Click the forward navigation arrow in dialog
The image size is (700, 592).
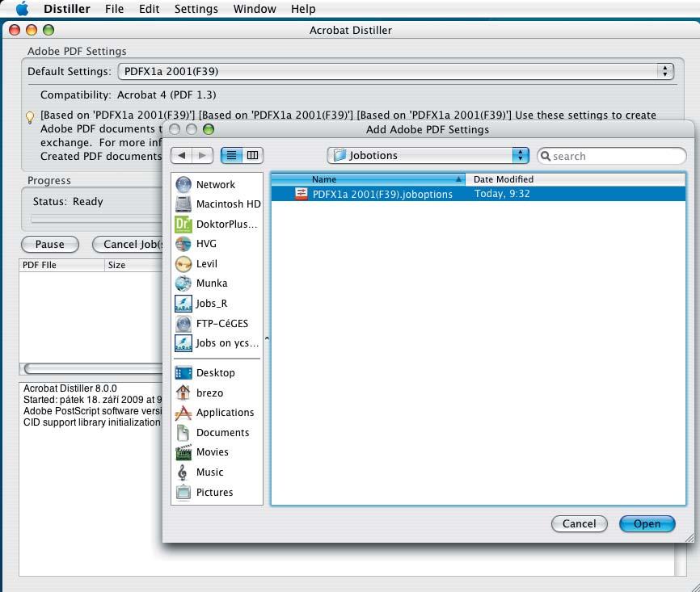pyautogui.click(x=202, y=155)
